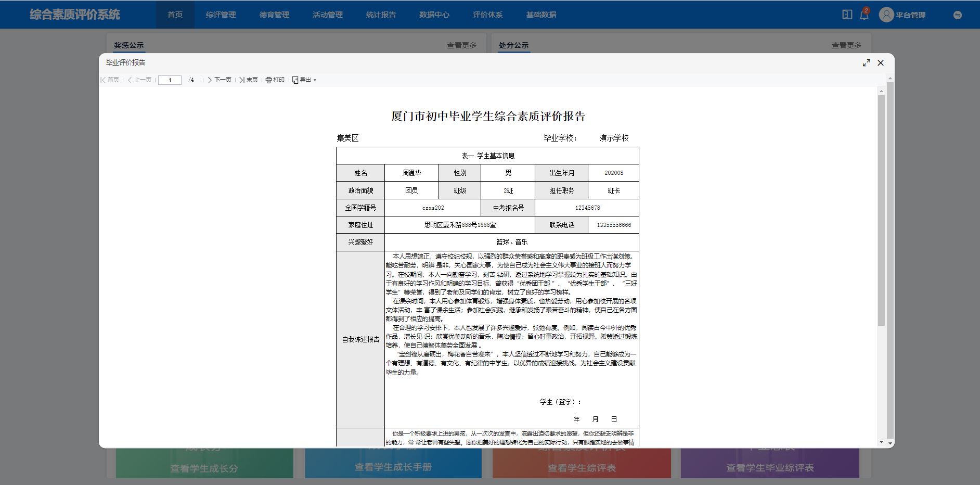
Task: Click the 综合素质评价系统 logo title
Action: (x=75, y=15)
